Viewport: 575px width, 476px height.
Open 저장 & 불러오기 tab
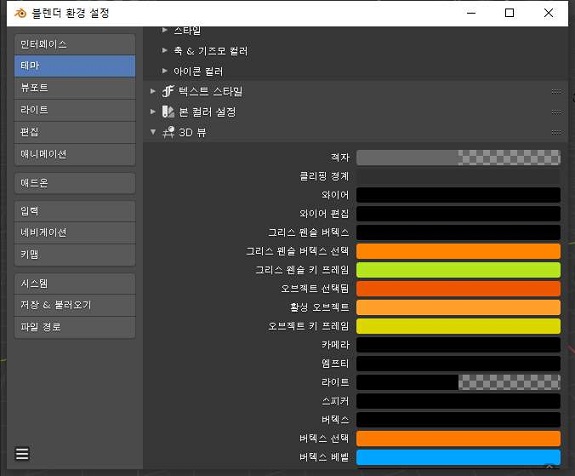[75, 305]
